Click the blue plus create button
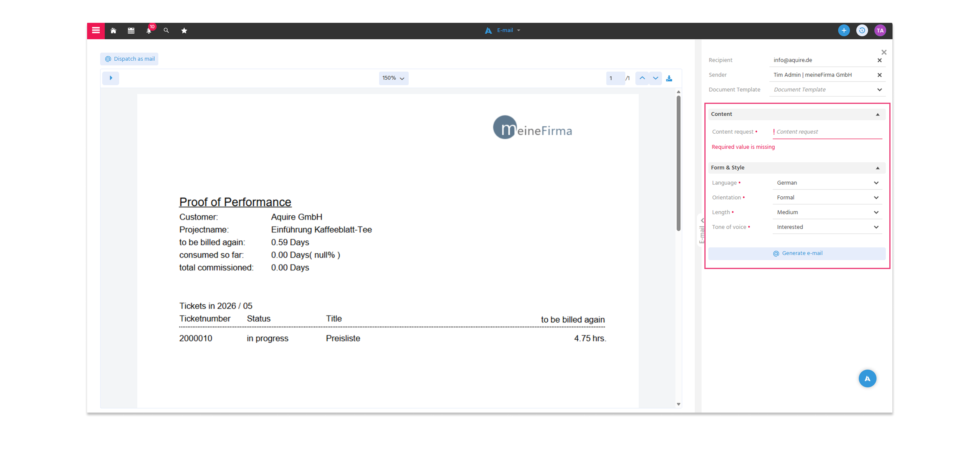Viewport: 980px width, 460px height. [844, 30]
